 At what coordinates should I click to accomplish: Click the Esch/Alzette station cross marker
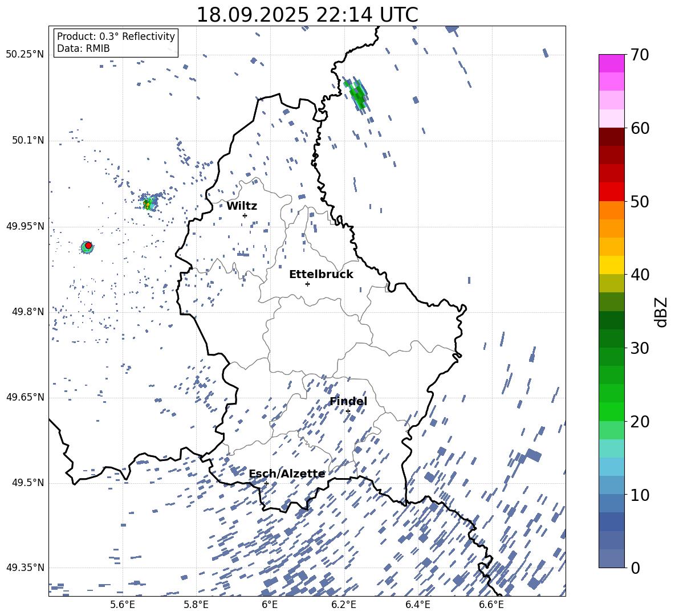coord(266,483)
